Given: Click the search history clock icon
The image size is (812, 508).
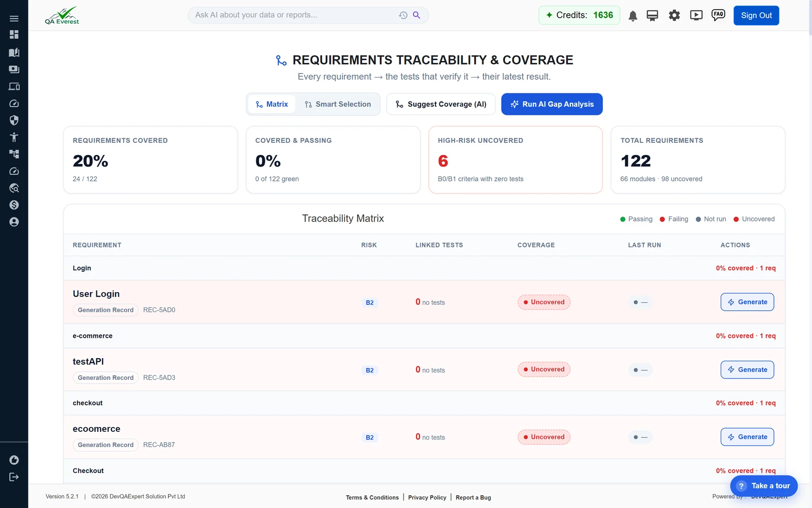Looking at the screenshot, I should pos(403,15).
